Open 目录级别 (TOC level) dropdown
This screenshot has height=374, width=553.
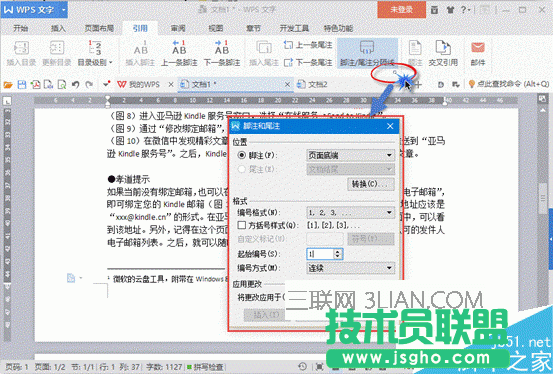(95, 53)
